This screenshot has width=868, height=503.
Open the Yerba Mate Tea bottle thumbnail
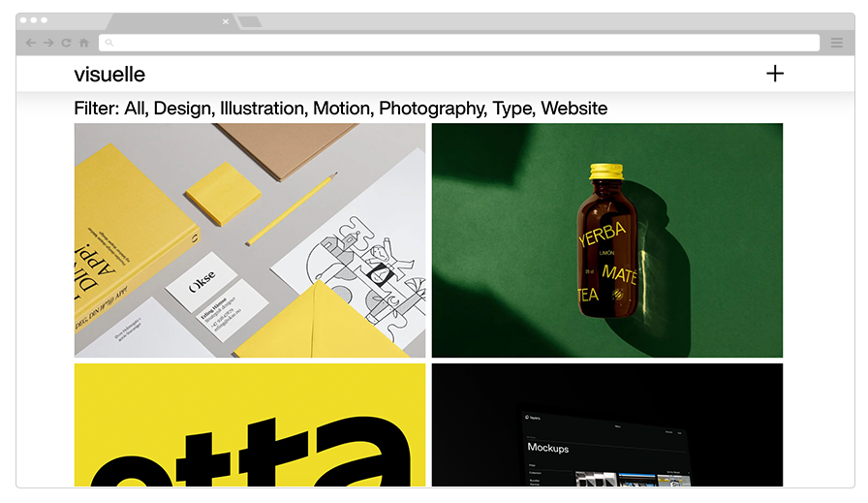pyautogui.click(x=607, y=240)
